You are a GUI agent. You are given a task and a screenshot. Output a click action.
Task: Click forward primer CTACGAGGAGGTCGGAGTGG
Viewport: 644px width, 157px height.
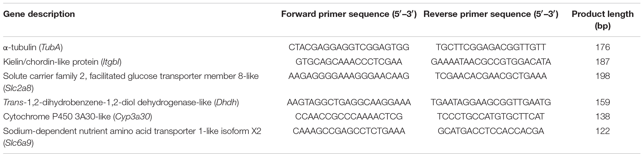click(349, 47)
